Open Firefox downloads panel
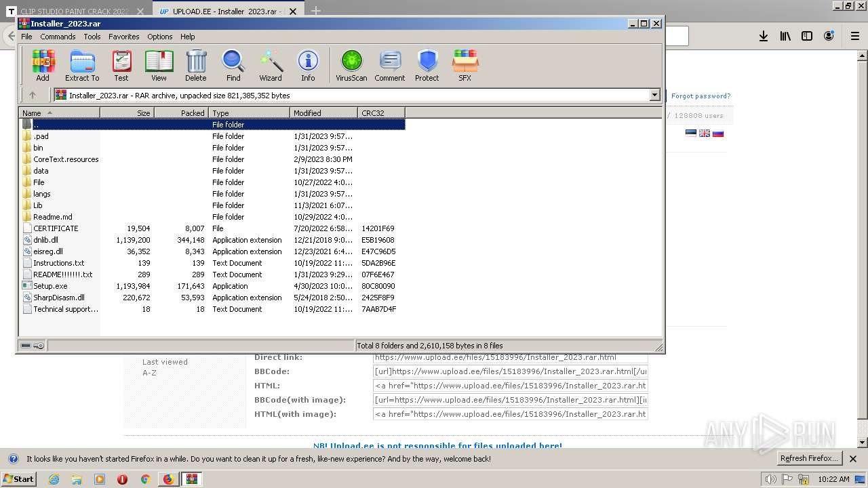The image size is (868, 488). pyautogui.click(x=764, y=36)
